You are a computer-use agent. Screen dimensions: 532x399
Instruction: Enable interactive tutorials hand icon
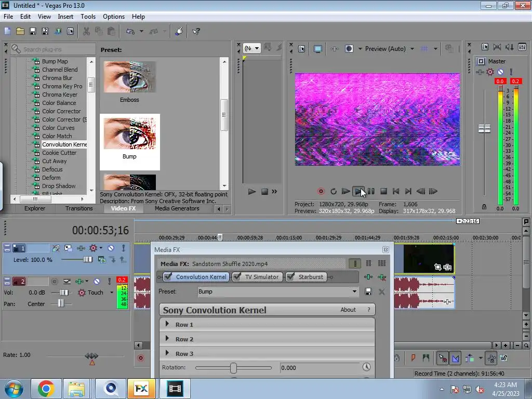click(179, 32)
